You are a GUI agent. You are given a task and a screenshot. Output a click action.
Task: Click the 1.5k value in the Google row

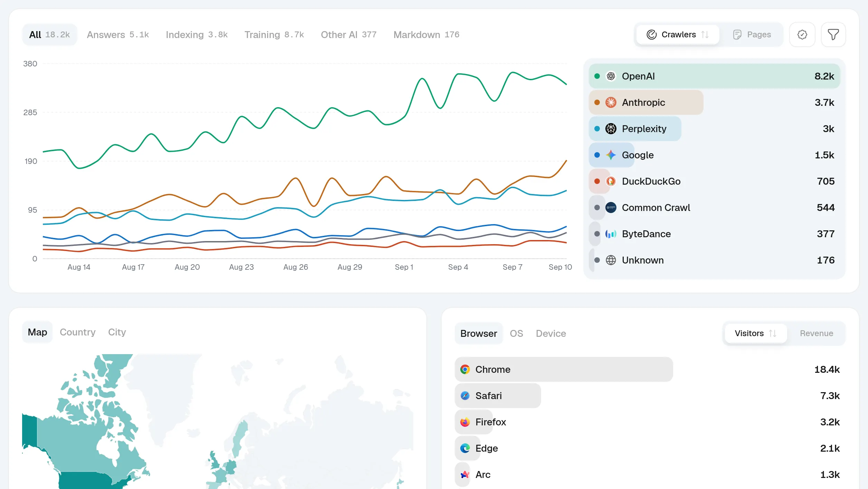click(824, 155)
